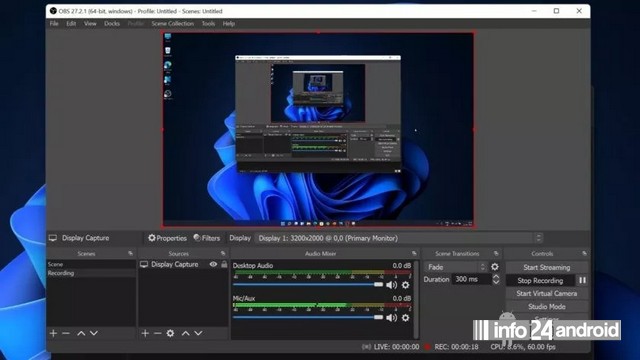Viewport: 640px width, 360px height.
Task: Click the OBS logo in title bar
Action: pos(53,11)
